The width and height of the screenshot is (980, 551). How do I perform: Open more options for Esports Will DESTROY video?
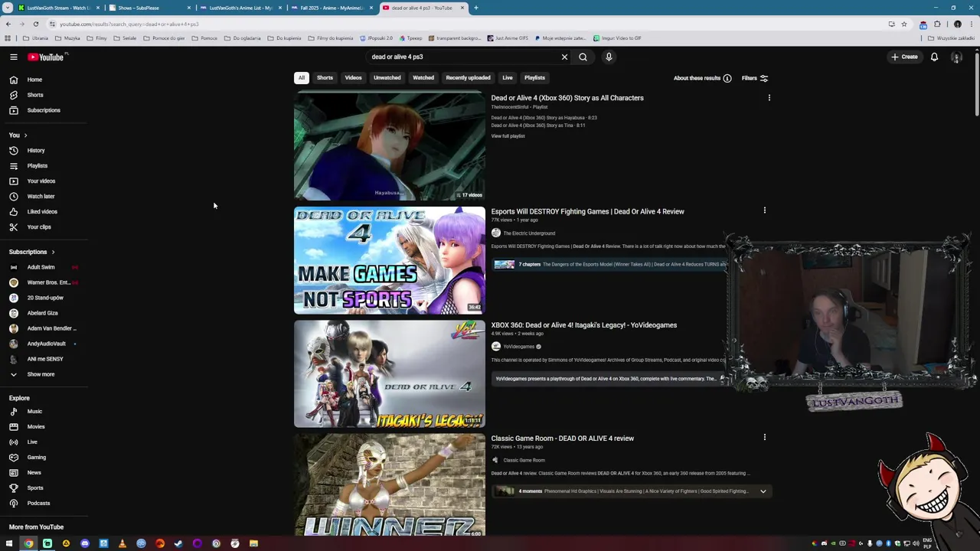tap(764, 210)
